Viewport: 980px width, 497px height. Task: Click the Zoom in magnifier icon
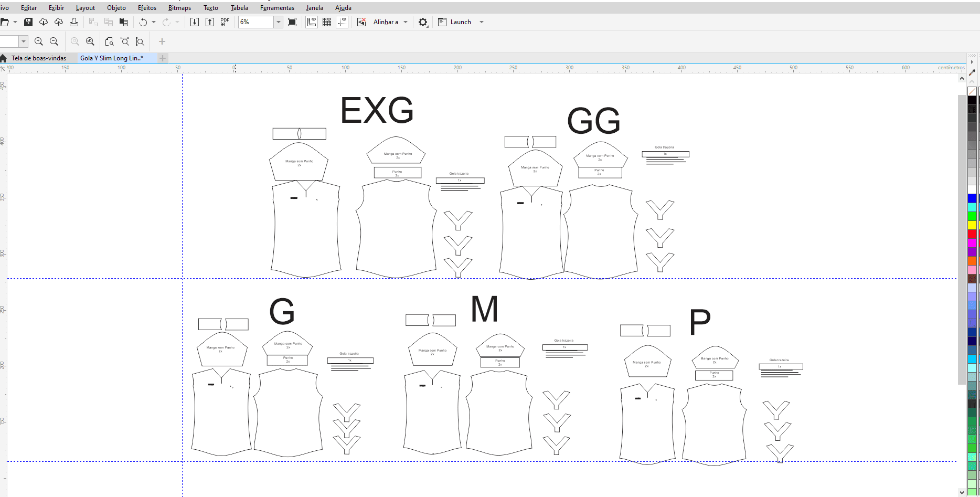pos(38,41)
